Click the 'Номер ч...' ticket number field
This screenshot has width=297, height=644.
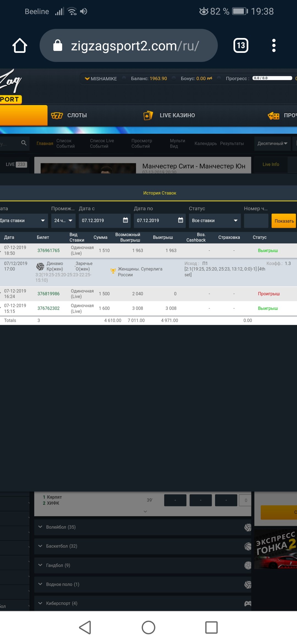coord(256,220)
